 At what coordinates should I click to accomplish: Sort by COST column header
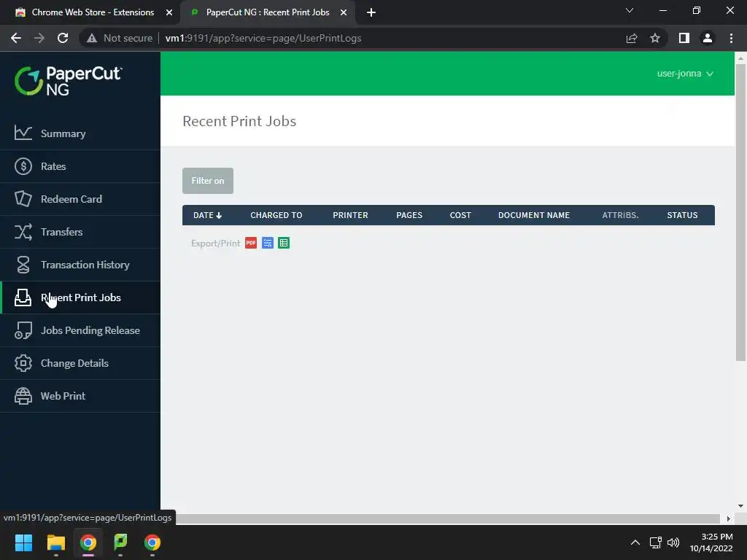point(460,215)
